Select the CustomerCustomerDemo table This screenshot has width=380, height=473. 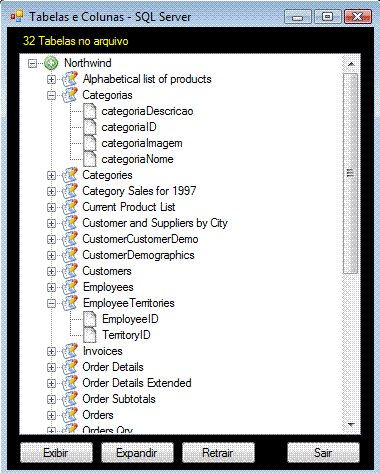[x=140, y=239]
